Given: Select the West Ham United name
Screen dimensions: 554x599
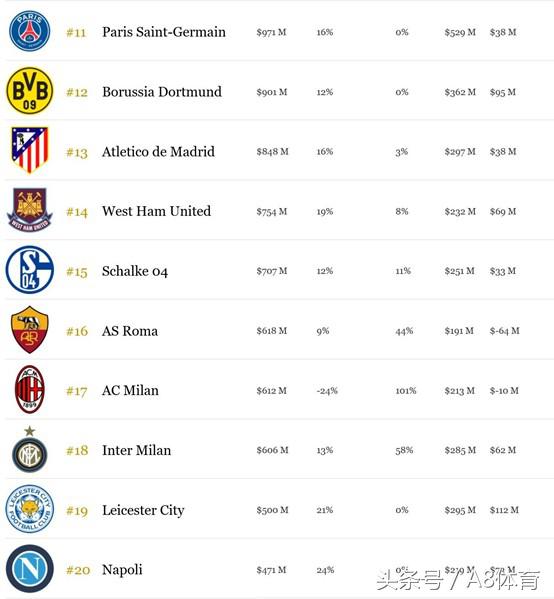Looking at the screenshot, I should 156,211.
